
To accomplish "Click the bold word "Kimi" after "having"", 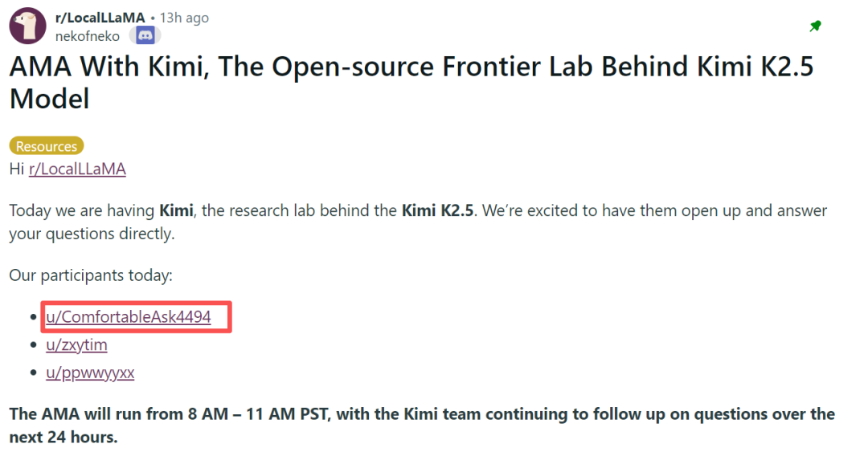I will coord(176,211).
